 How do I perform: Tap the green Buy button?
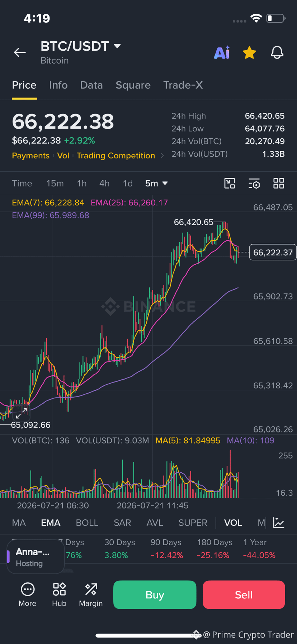[x=155, y=595]
